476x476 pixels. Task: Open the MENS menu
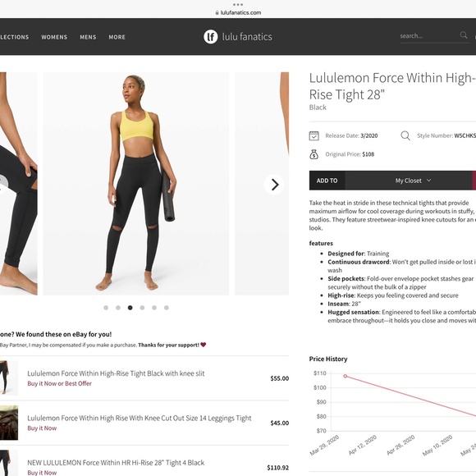[x=88, y=37]
